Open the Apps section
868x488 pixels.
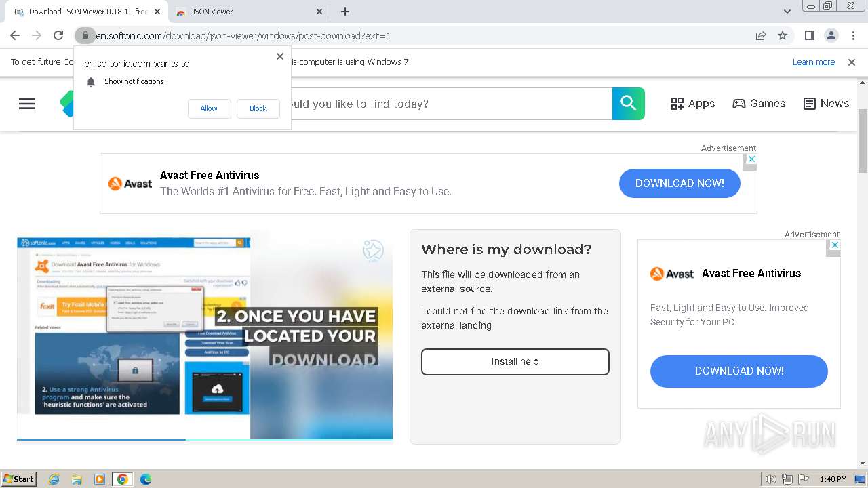coord(692,104)
